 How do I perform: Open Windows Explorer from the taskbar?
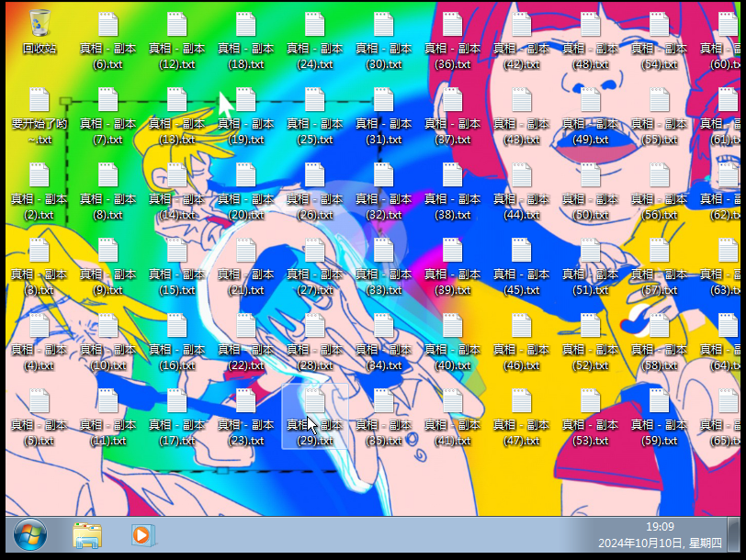click(87, 534)
